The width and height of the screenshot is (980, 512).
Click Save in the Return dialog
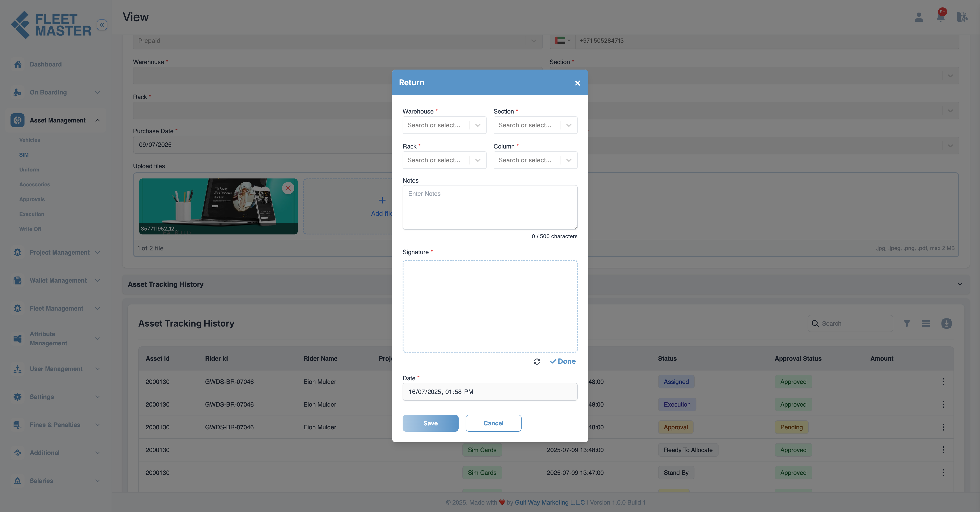[x=430, y=423]
